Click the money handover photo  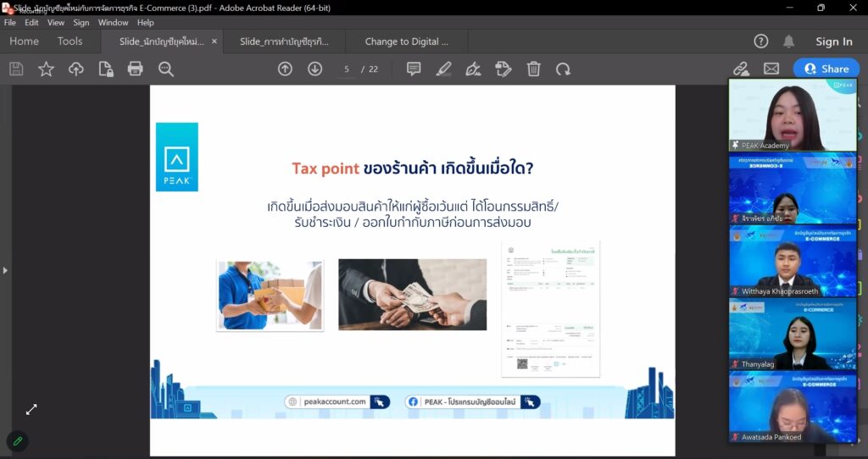pyautogui.click(x=413, y=295)
